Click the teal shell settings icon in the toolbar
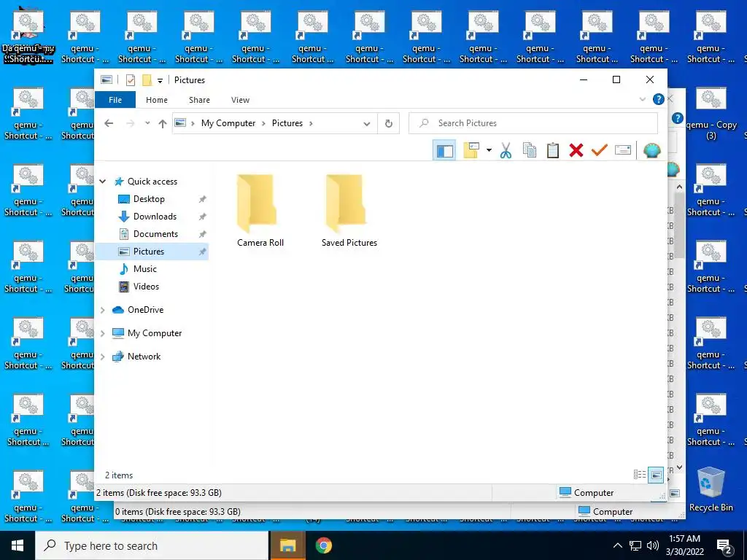 651,150
